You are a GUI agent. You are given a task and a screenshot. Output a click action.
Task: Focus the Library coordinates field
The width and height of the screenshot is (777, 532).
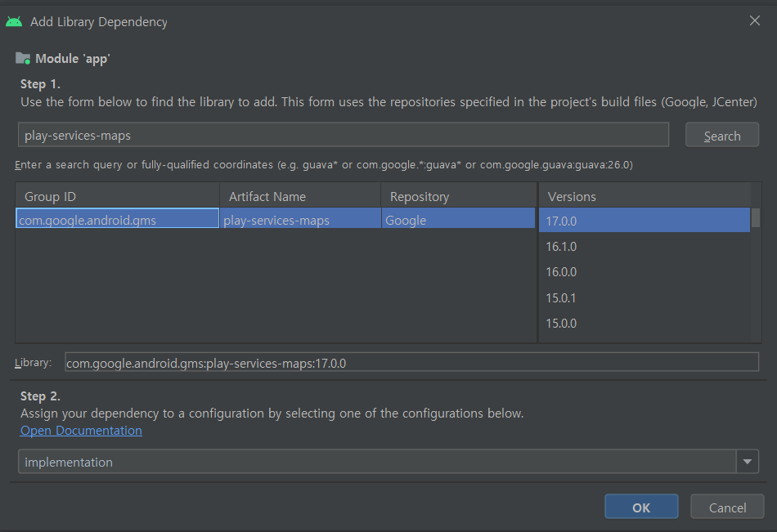411,362
